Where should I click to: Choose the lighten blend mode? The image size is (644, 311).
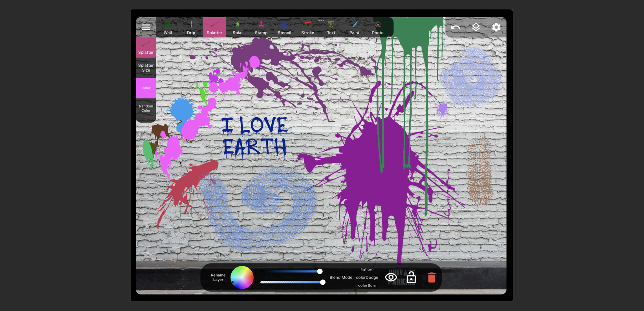(x=367, y=269)
